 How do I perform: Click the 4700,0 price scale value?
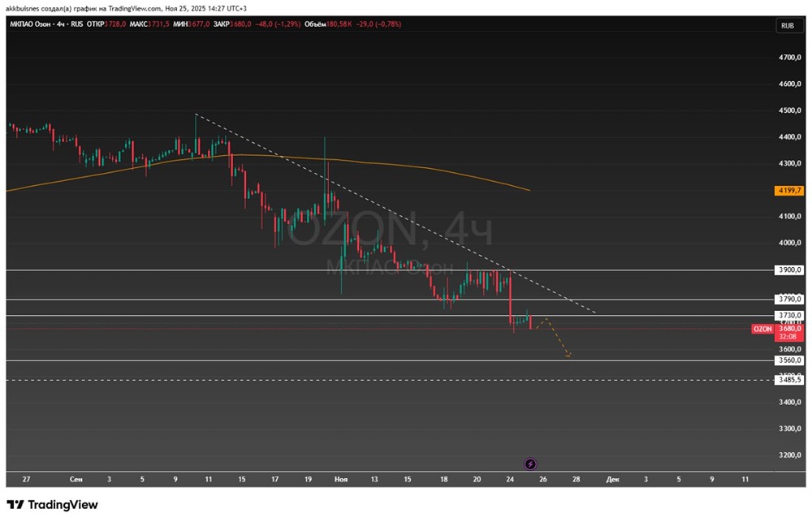[790, 58]
